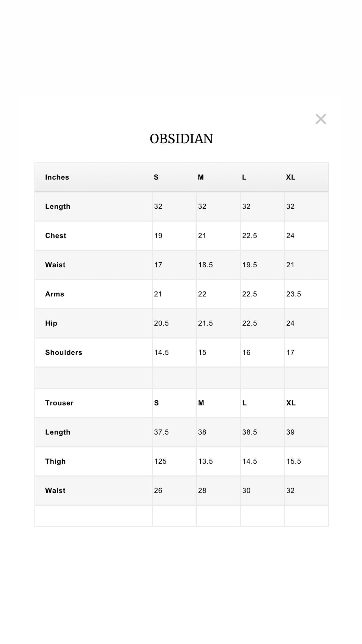Click the OBSIDIAN chart title
The image size is (362, 644).
pos(181,139)
